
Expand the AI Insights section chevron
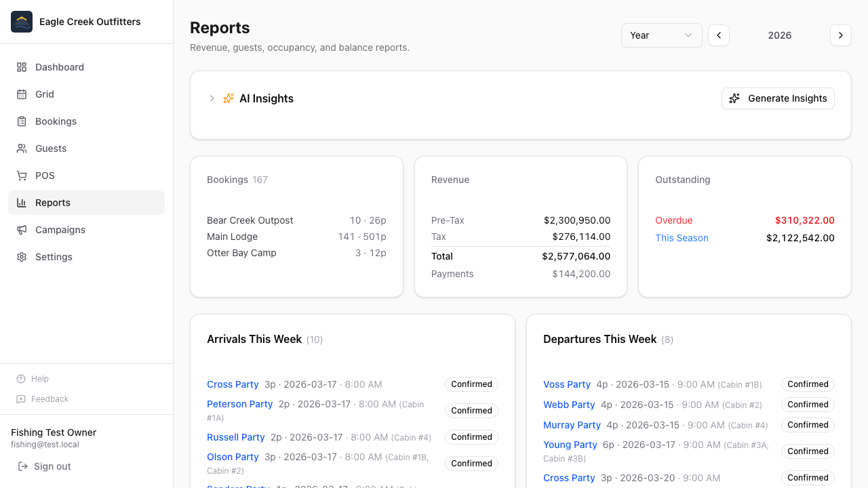tap(212, 98)
